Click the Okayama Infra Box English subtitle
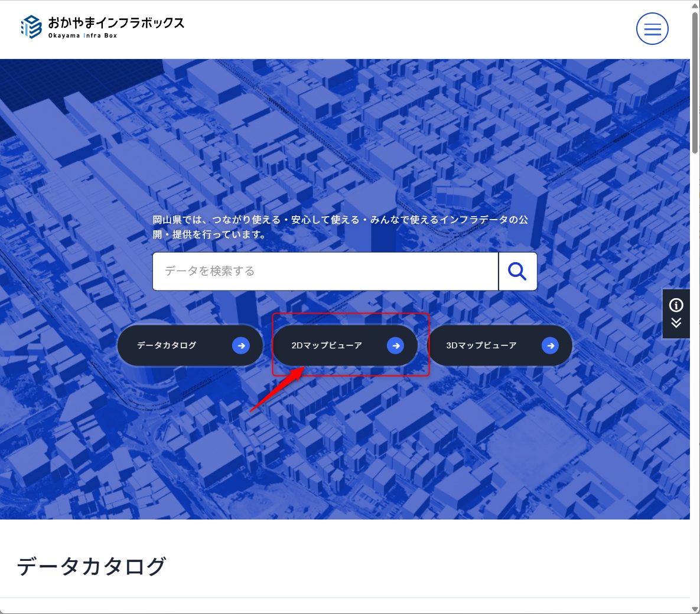 pyautogui.click(x=83, y=36)
